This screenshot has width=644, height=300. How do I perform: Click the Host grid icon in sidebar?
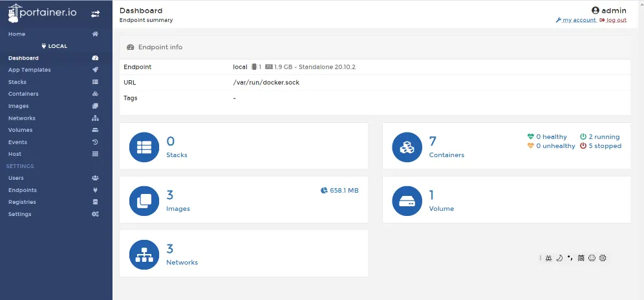click(x=95, y=154)
